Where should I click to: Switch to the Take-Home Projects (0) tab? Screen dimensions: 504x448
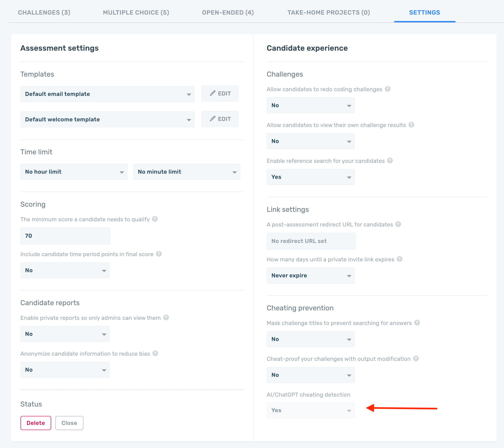click(x=329, y=12)
